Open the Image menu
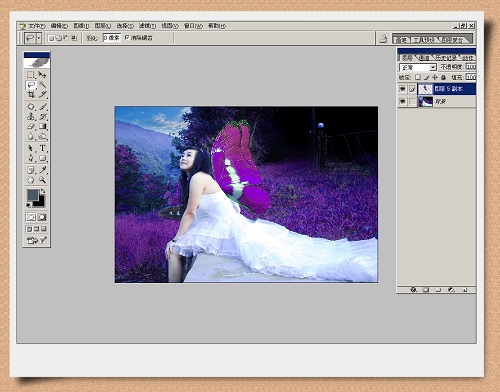 (81, 26)
